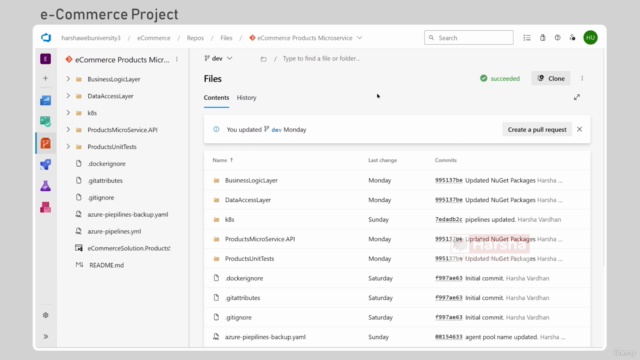Image resolution: width=640 pixels, height=360 pixels.
Task: Open the Azure DevOps home logo
Action: tap(46, 38)
